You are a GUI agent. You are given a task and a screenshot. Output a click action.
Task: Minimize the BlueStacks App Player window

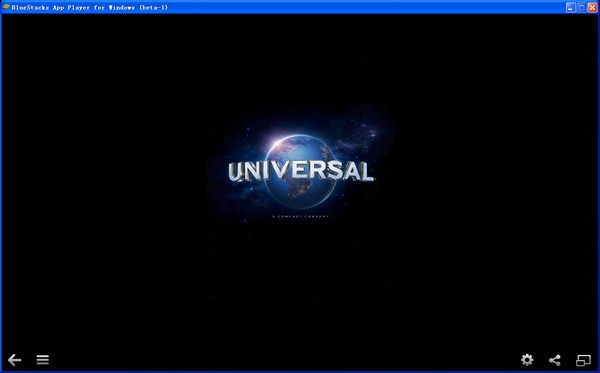point(571,7)
